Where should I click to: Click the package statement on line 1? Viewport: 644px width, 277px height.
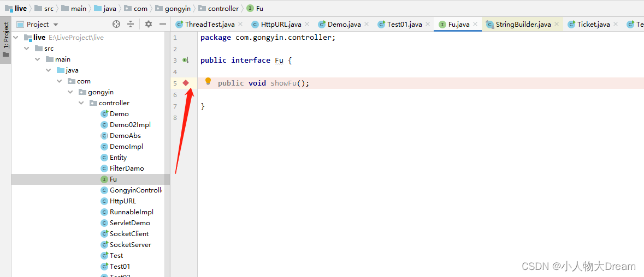268,37
